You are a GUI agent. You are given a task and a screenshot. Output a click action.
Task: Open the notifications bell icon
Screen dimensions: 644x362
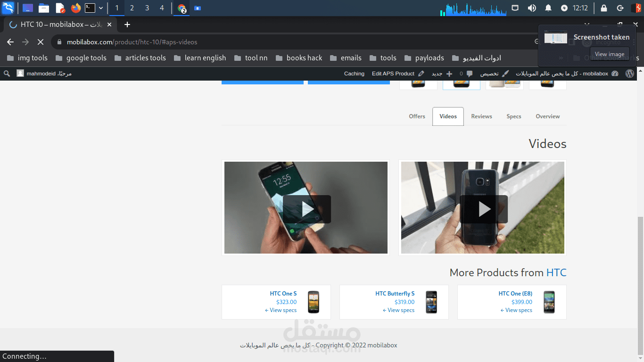tap(548, 8)
